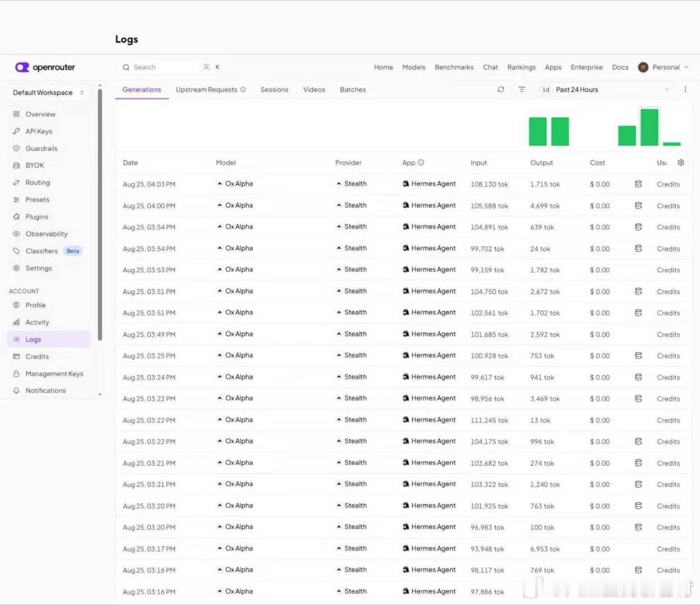Click the 111,245 tok input value
The image size is (700, 605).
click(x=489, y=420)
